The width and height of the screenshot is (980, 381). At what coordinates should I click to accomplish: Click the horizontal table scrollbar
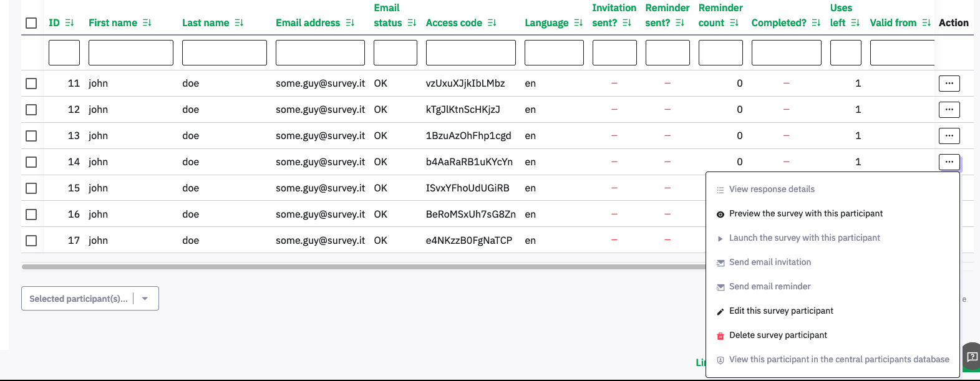tap(363, 267)
